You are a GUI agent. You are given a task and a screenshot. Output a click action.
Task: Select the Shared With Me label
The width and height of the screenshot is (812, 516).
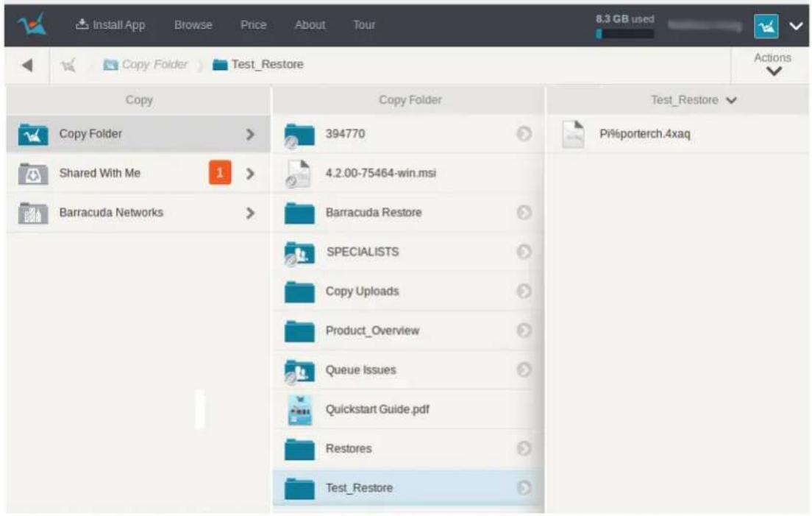[99, 173]
